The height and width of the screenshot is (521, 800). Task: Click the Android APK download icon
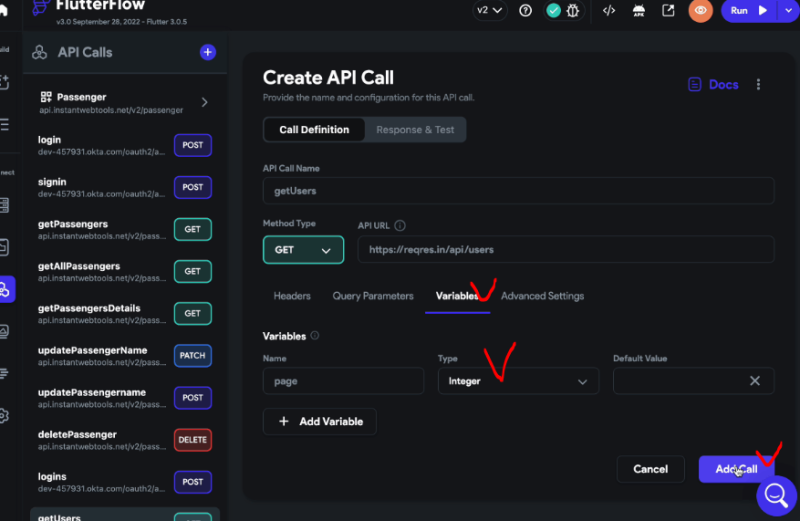[638, 11]
